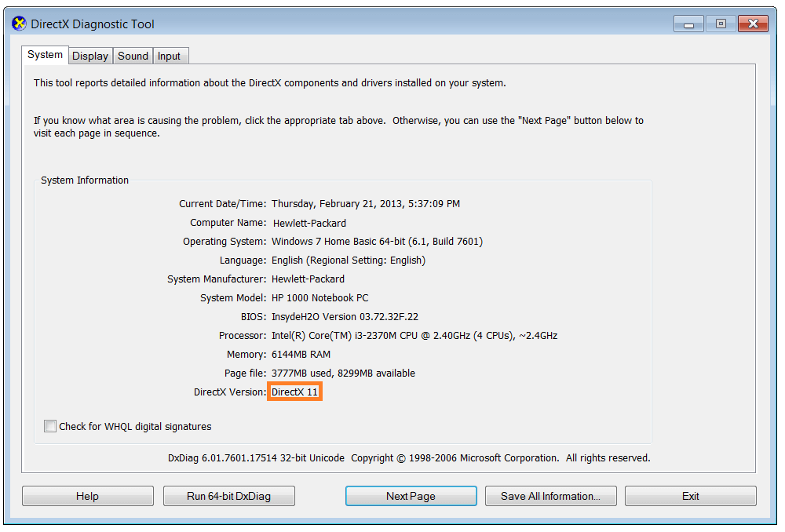Click the 'System Information' group label
This screenshot has height=532, width=785.
[x=85, y=180]
